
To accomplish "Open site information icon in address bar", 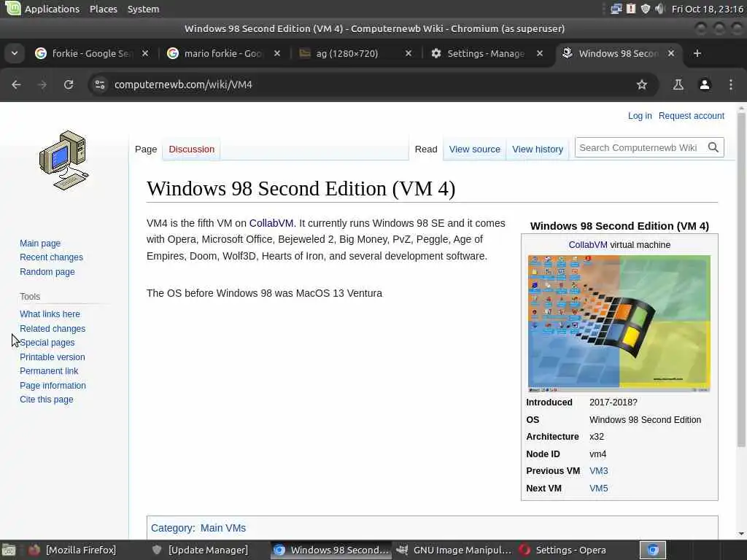I will point(99,85).
